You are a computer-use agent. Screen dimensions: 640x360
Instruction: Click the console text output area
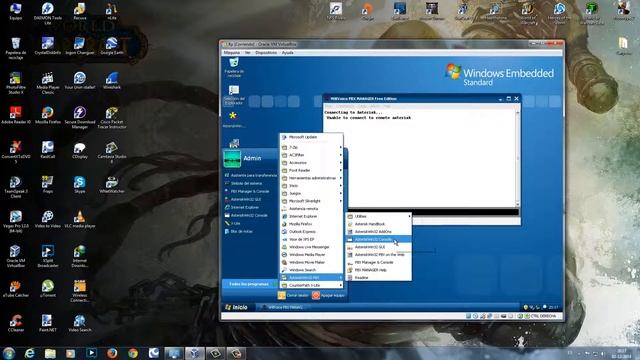coord(419,158)
